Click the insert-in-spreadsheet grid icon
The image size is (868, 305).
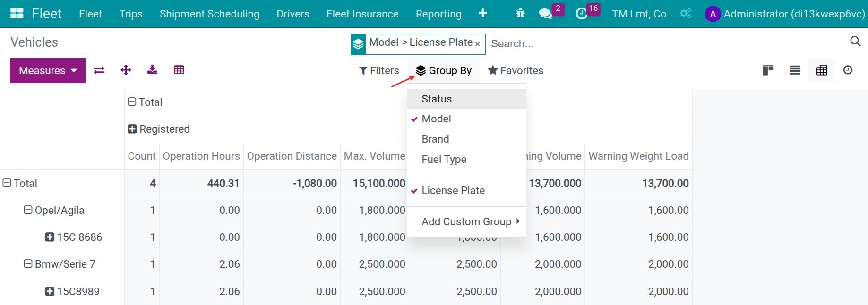pyautogui.click(x=179, y=70)
